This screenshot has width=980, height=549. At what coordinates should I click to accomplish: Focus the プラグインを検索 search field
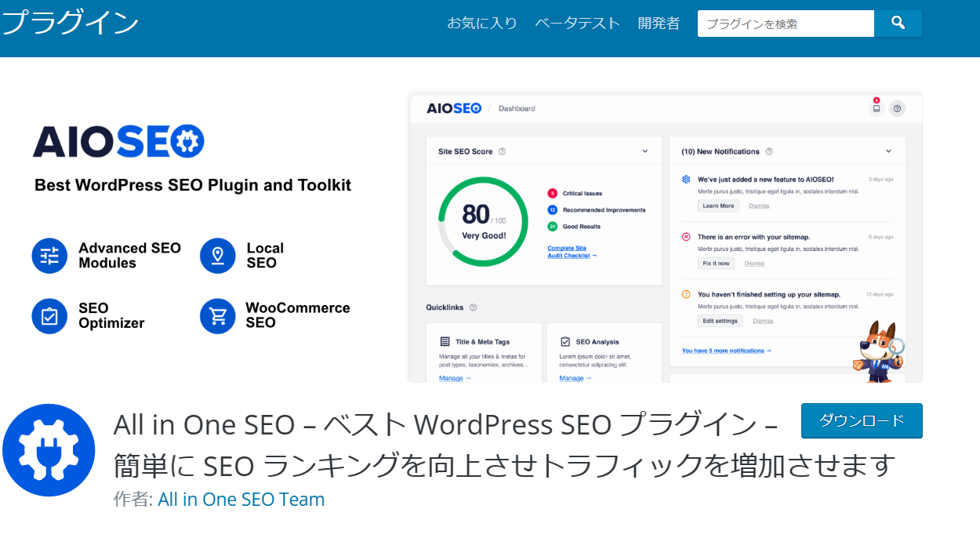[x=786, y=24]
